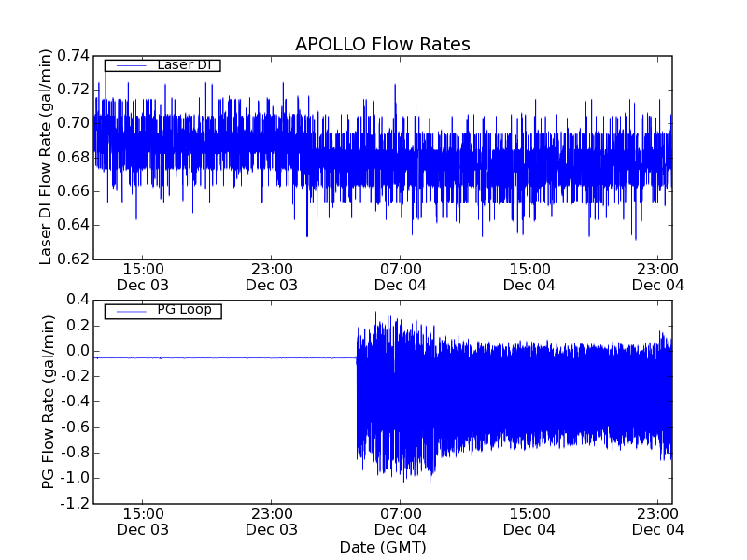Viewport: 747px width, 560px height.
Task: Click the 'APOLLO Flow Rates' chart title
Action: pos(383,44)
